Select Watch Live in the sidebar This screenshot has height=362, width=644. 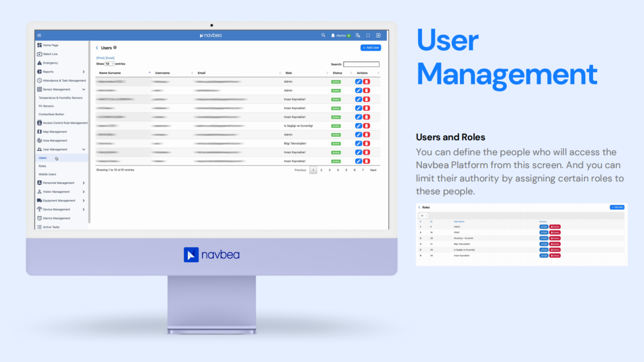point(50,54)
